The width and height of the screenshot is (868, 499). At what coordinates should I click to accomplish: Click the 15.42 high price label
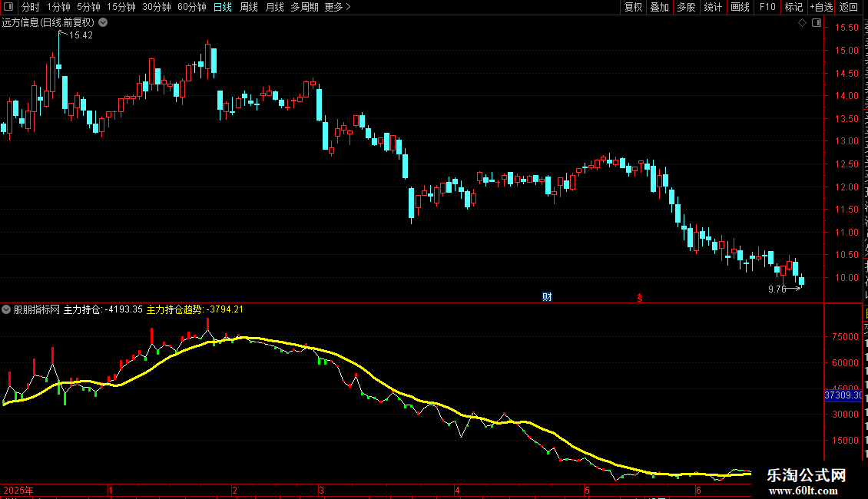(81, 35)
